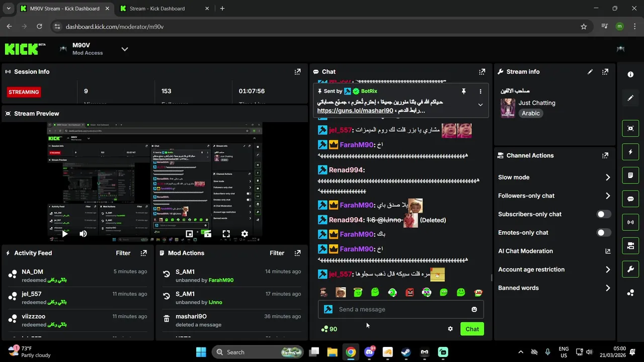Image resolution: width=644 pixels, height=362 pixels.
Task: Toggle document-style mod actions widget in sidebar
Action: pyautogui.click(x=630, y=175)
